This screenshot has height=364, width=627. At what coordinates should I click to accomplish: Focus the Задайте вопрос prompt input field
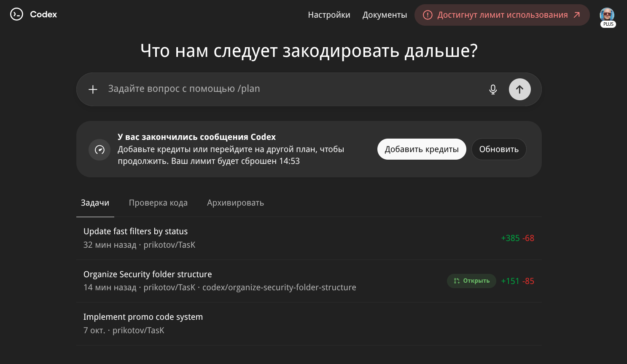click(287, 89)
